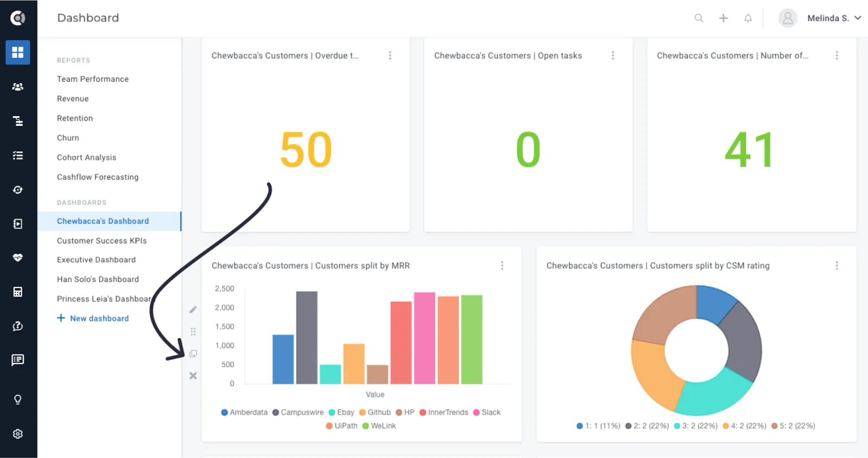Image resolution: width=868 pixels, height=458 pixels.
Task: Click the duplicate widget icon
Action: [193, 354]
